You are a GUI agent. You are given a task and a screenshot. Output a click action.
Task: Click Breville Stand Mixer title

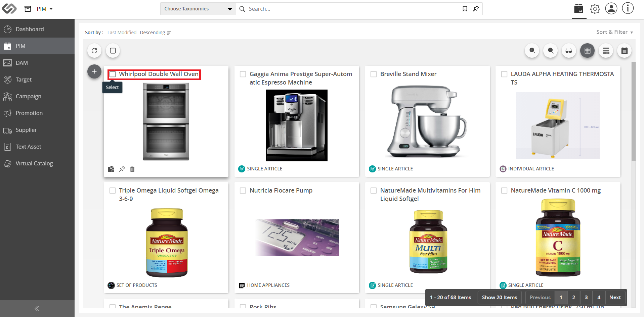(409, 74)
